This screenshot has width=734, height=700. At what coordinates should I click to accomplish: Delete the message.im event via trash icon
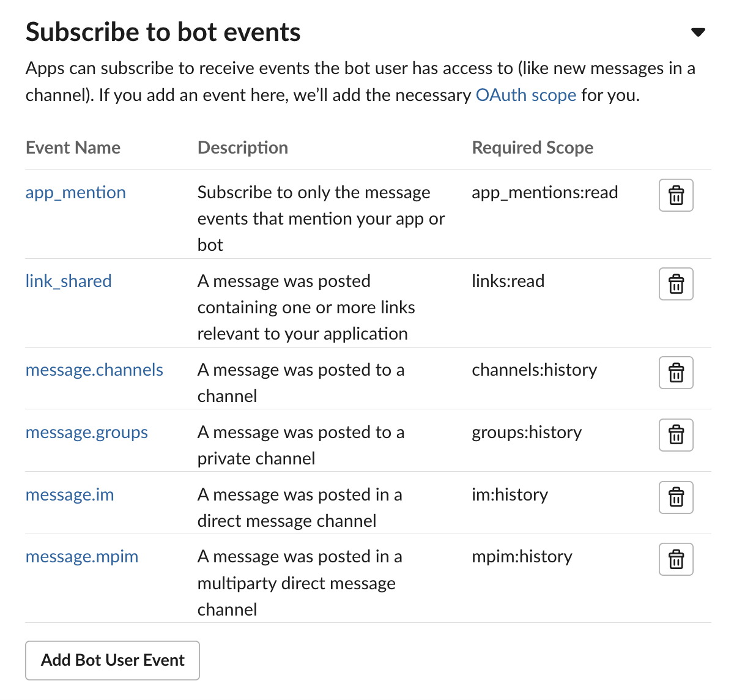click(x=676, y=497)
